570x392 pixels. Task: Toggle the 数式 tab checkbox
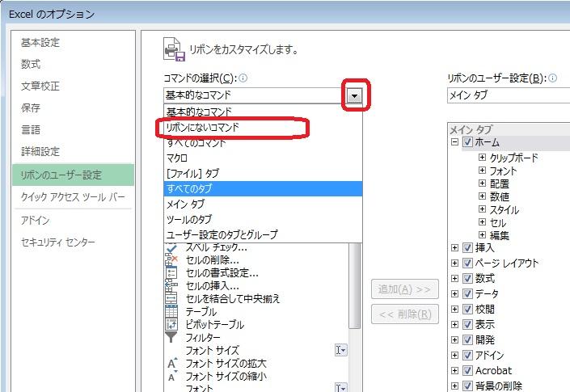pos(467,279)
